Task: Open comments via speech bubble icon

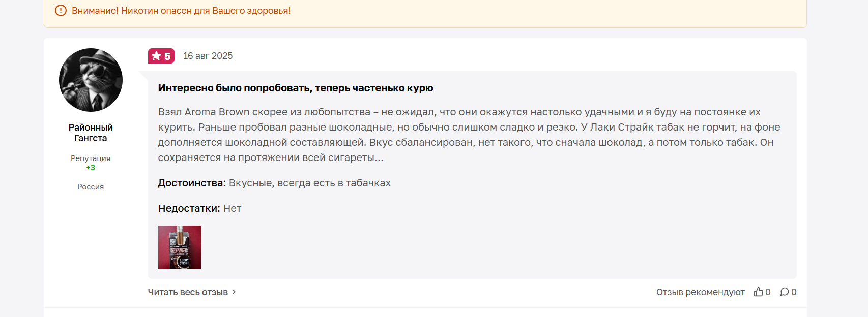Action: coord(785,292)
